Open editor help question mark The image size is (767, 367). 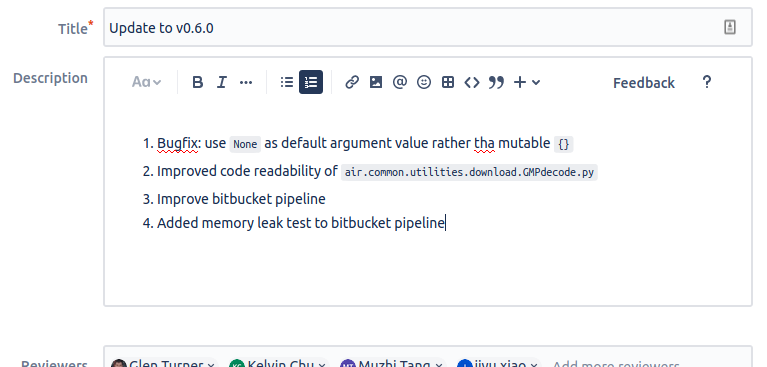tap(706, 82)
